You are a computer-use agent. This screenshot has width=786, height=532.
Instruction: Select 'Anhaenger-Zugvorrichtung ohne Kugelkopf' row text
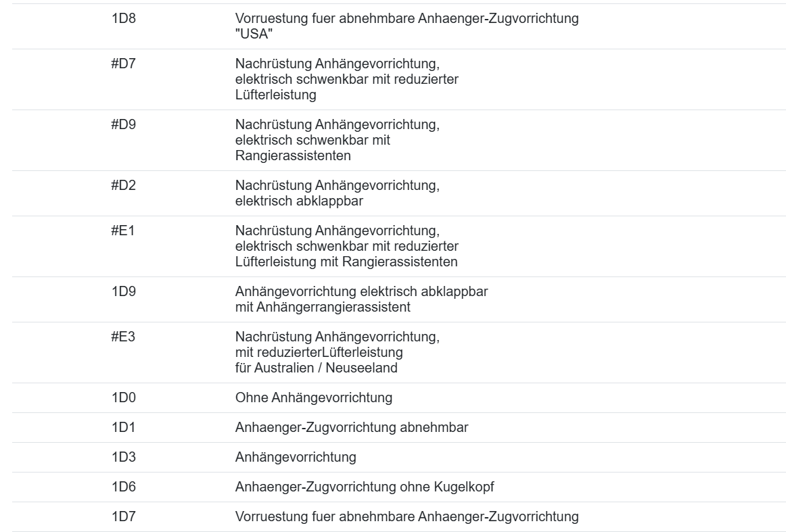coord(365,487)
